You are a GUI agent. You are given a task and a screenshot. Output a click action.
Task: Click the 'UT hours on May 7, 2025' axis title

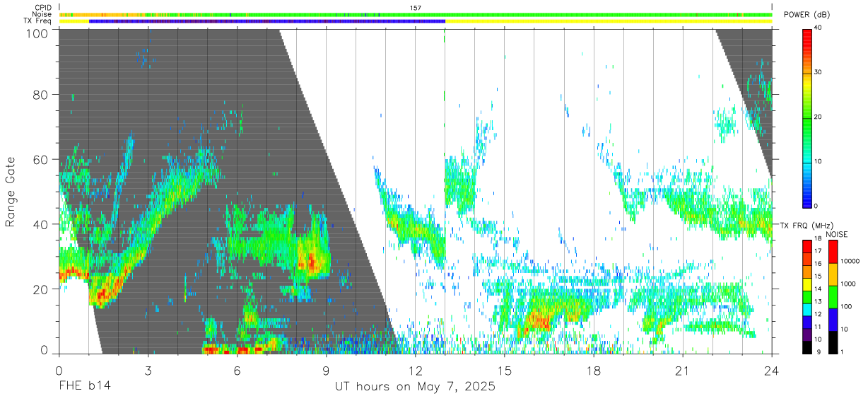pos(415,387)
